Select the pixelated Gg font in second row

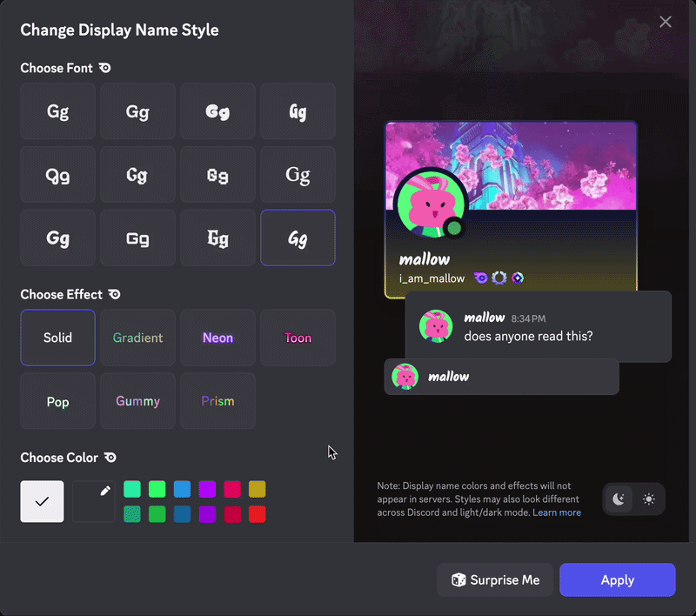217,175
